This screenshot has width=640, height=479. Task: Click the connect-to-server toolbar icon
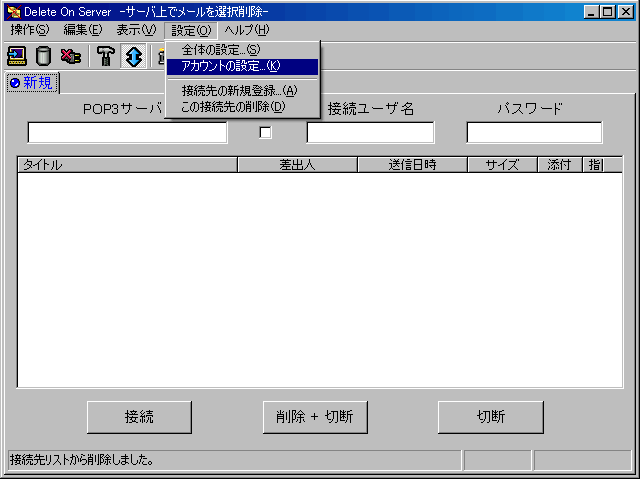pyautogui.click(x=17, y=56)
